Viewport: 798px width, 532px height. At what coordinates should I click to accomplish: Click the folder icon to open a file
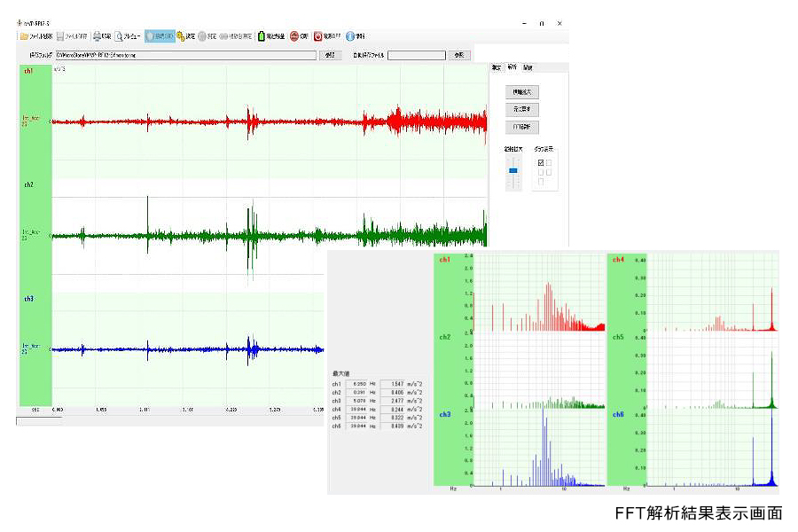tap(24, 36)
